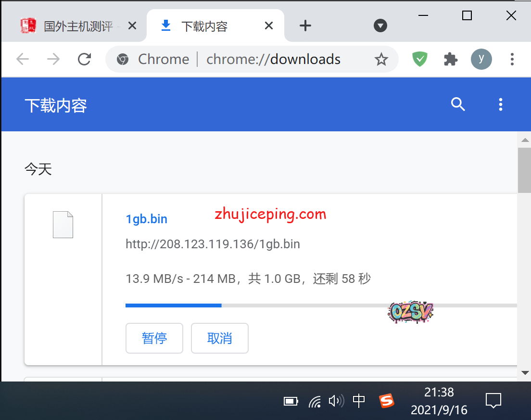
Task: Cancel the download with 取消 button
Action: point(220,338)
